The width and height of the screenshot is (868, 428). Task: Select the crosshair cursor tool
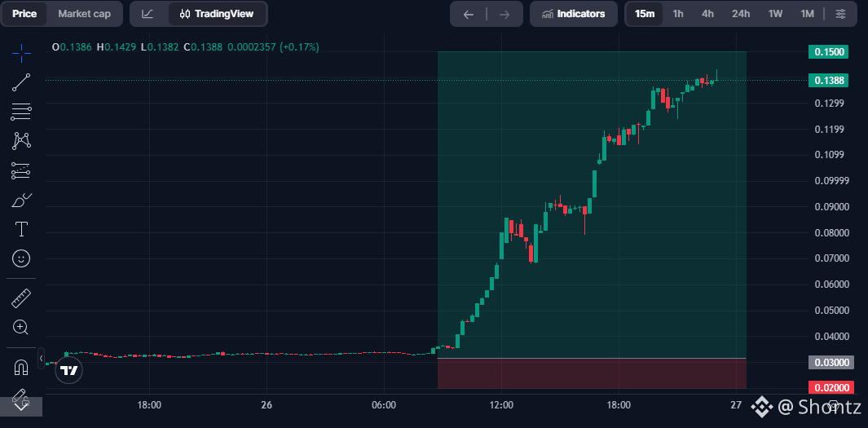[x=21, y=53]
